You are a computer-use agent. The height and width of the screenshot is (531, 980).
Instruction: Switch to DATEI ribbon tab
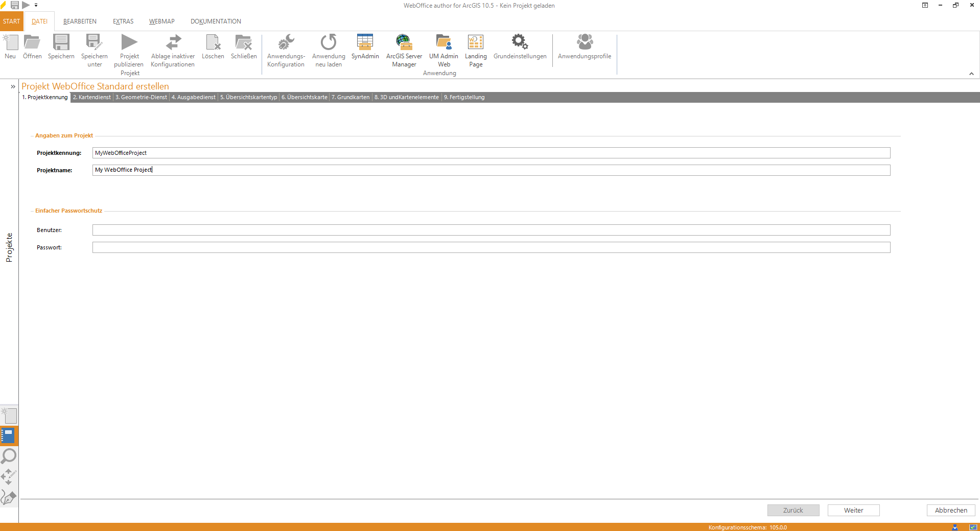[x=39, y=21]
